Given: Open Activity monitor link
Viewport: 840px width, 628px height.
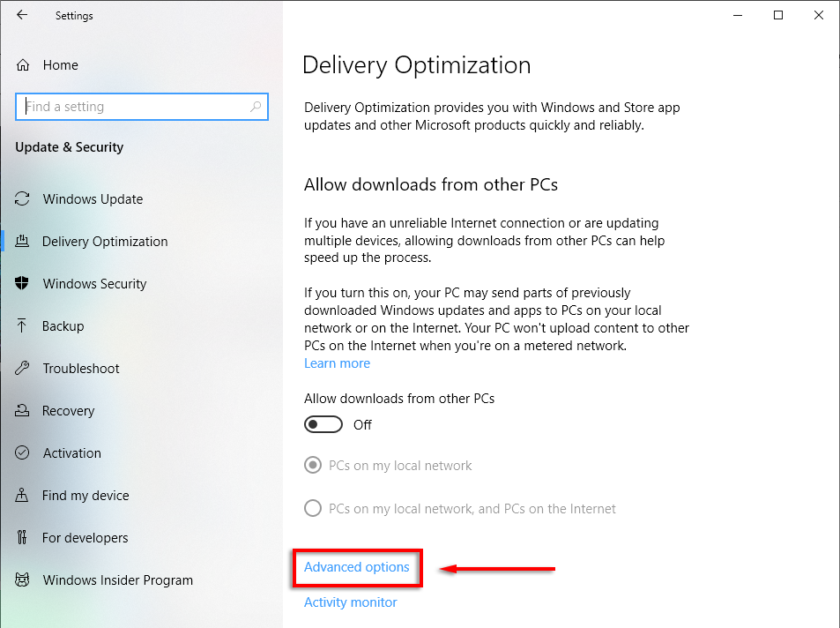Looking at the screenshot, I should click(x=350, y=602).
